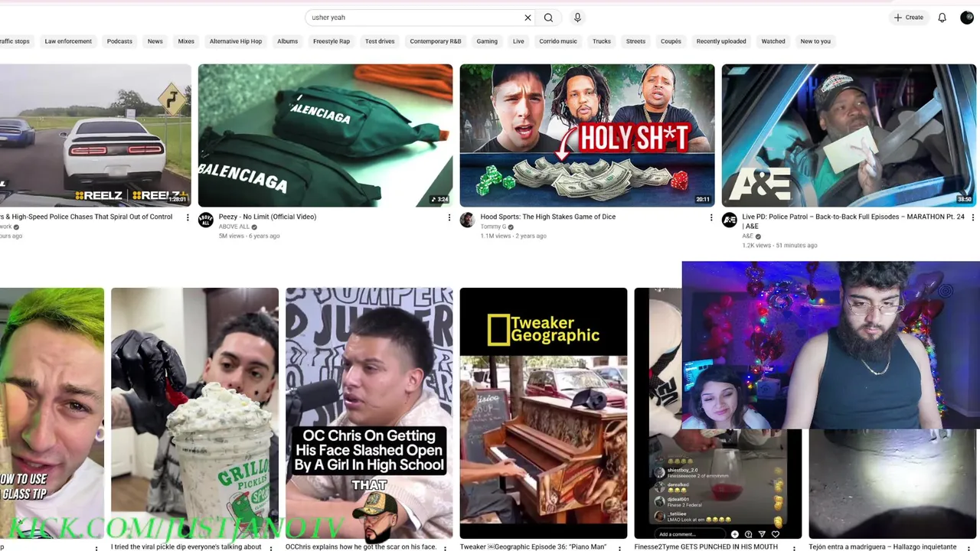The width and height of the screenshot is (980, 551).
Task: Select the Coupés filter chip
Action: tap(671, 41)
